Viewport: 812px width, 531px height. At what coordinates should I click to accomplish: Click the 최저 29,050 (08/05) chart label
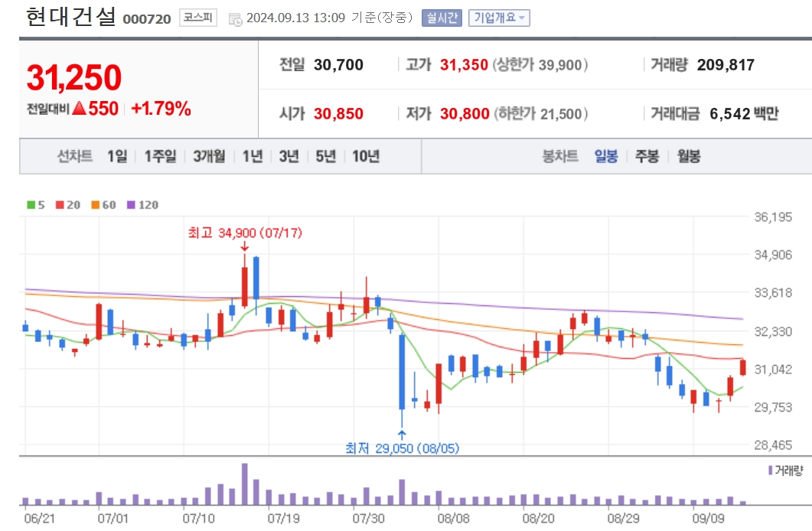[x=403, y=448]
